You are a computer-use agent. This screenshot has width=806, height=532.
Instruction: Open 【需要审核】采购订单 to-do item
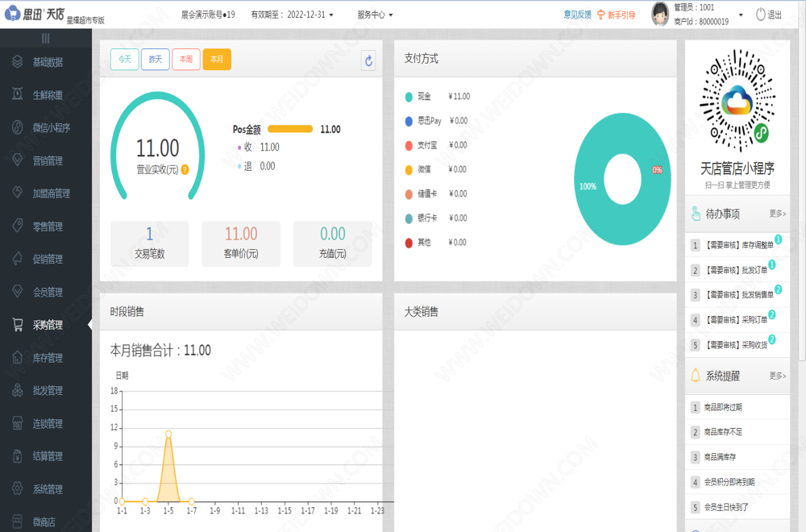737,320
